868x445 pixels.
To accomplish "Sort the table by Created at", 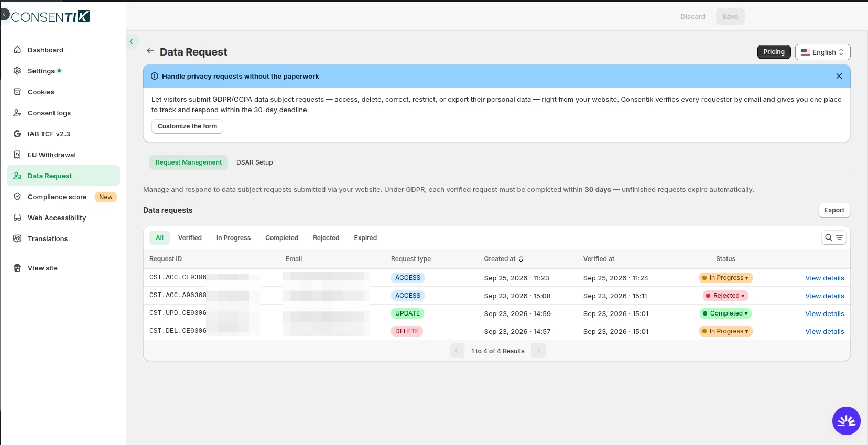I will click(x=504, y=259).
